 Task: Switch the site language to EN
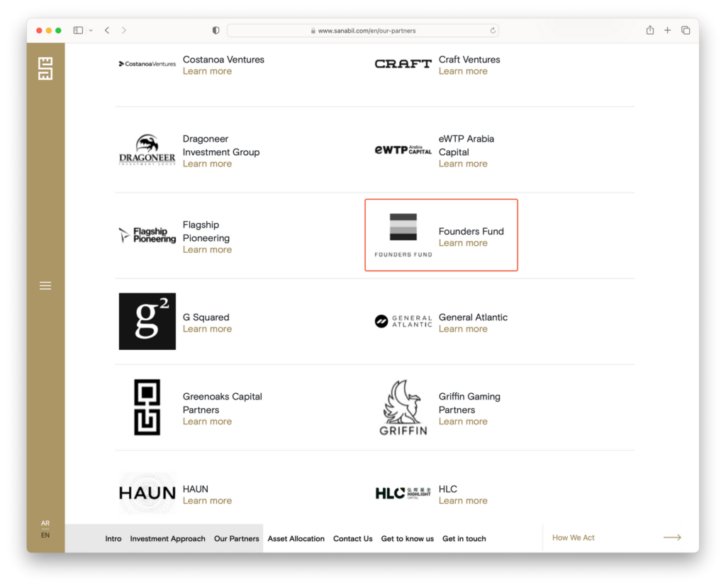[45, 535]
